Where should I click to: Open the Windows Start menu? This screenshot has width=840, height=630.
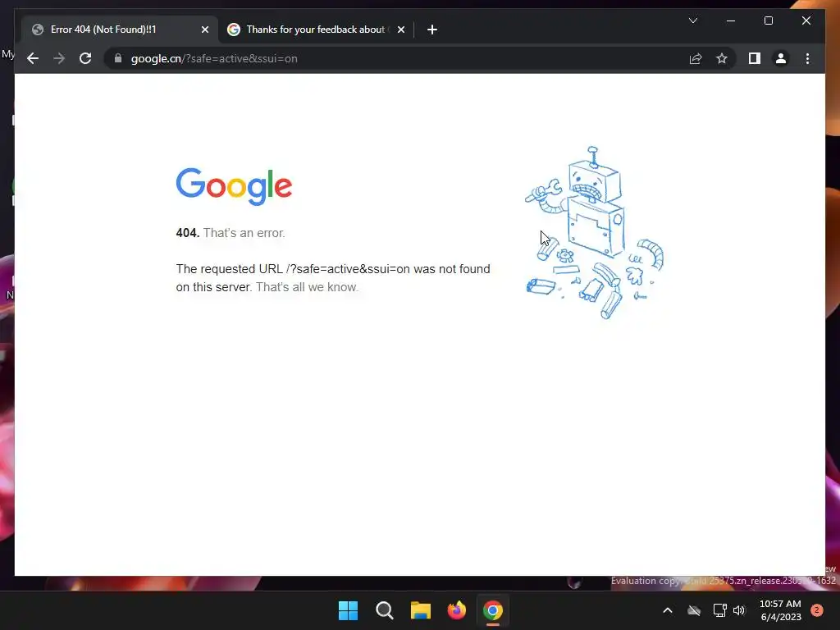click(348, 610)
